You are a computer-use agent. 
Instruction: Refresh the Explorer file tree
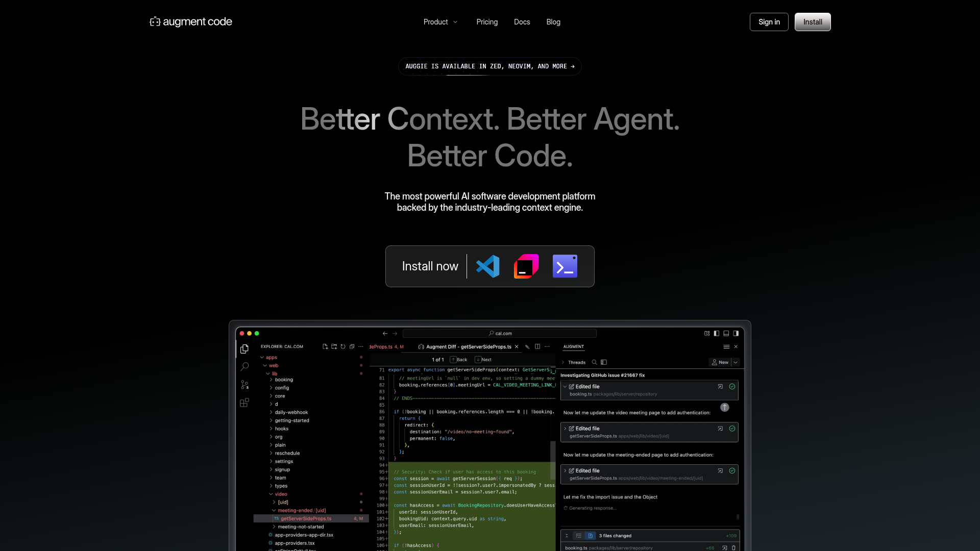pyautogui.click(x=342, y=346)
